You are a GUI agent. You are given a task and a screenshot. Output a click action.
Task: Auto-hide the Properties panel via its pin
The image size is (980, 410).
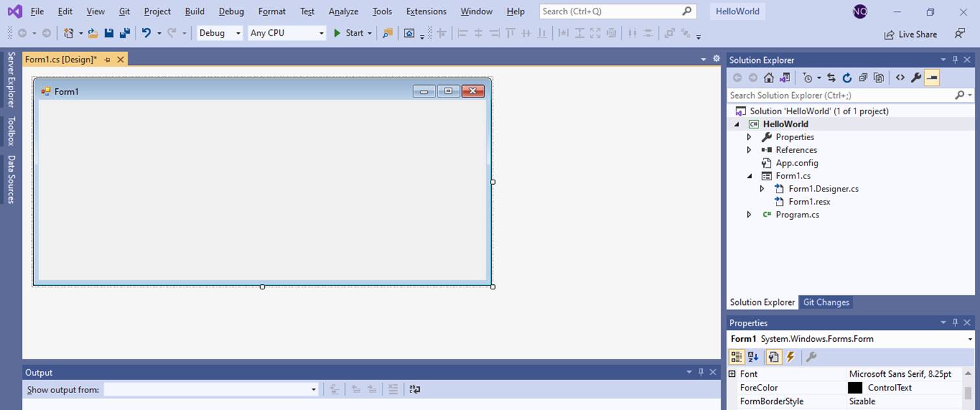click(x=955, y=322)
